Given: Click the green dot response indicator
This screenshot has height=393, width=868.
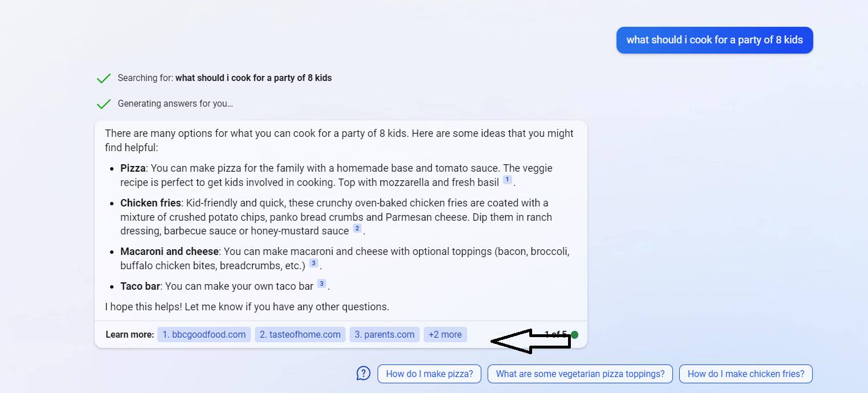Looking at the screenshot, I should tap(574, 335).
